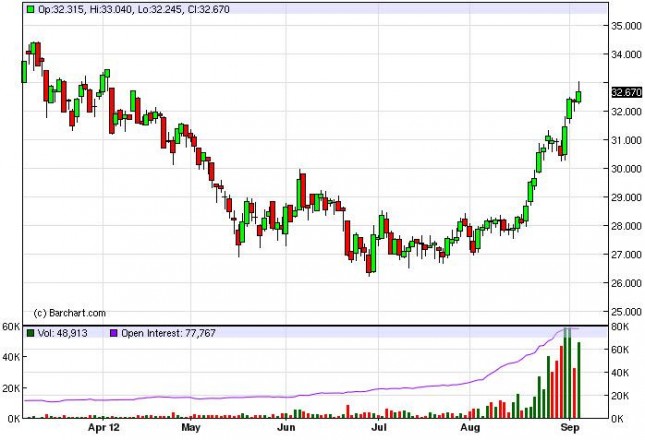Screen dimensions: 645x440
Task: Click the purple Open Interest legend square
Action: click(114, 333)
